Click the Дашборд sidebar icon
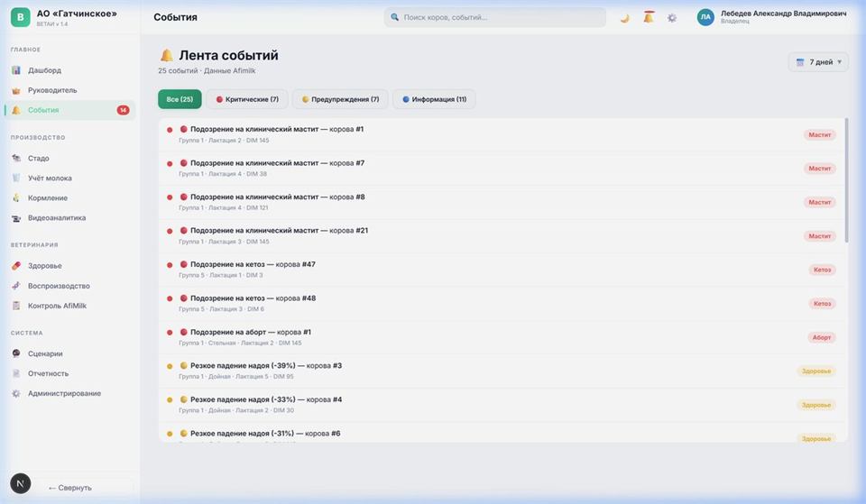Viewport: 866px width, 504px height. (16, 70)
